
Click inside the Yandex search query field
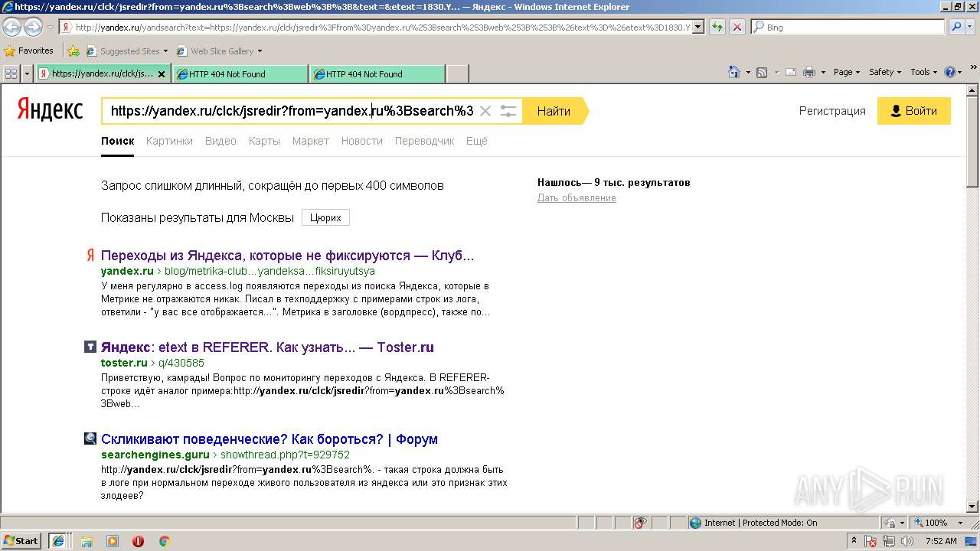click(291, 111)
